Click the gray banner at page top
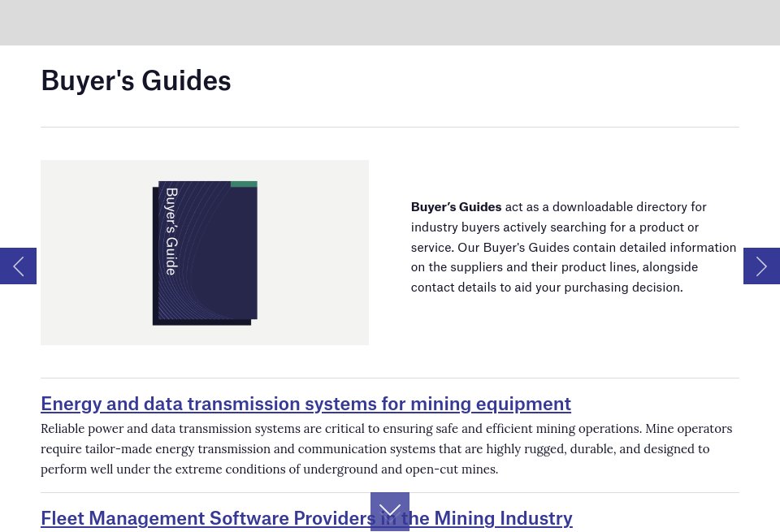The width and height of the screenshot is (780, 532). click(x=390, y=22)
